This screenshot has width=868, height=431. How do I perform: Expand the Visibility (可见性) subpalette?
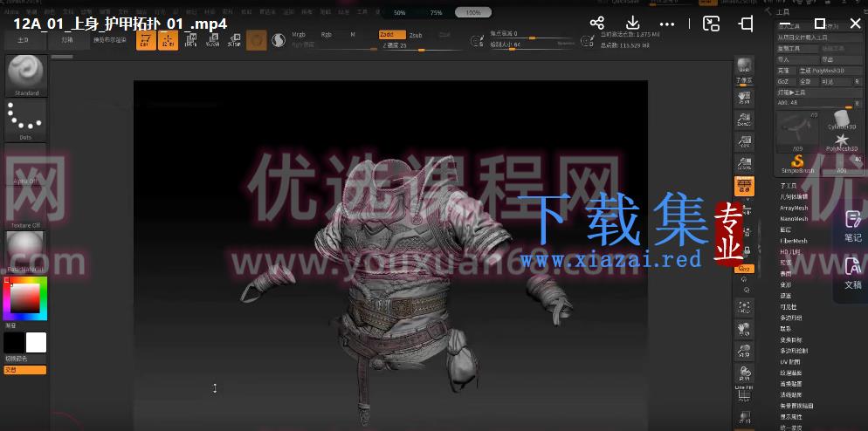pyautogui.click(x=788, y=307)
